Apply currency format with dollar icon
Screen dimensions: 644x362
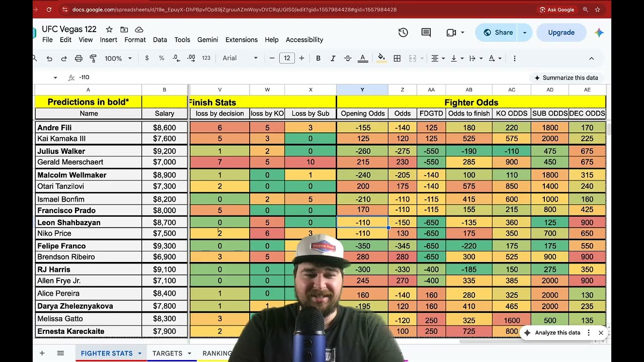click(147, 58)
